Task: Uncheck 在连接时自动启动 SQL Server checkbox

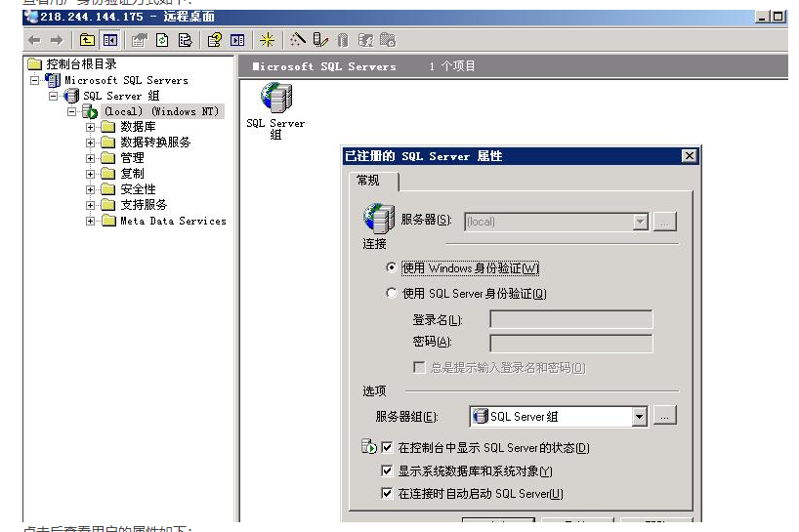Action: coord(388,494)
